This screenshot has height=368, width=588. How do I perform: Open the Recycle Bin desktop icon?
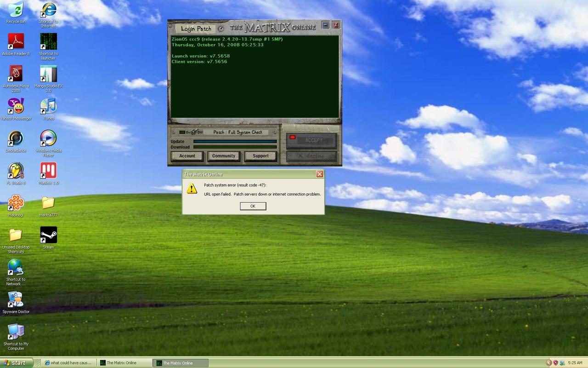16,12
